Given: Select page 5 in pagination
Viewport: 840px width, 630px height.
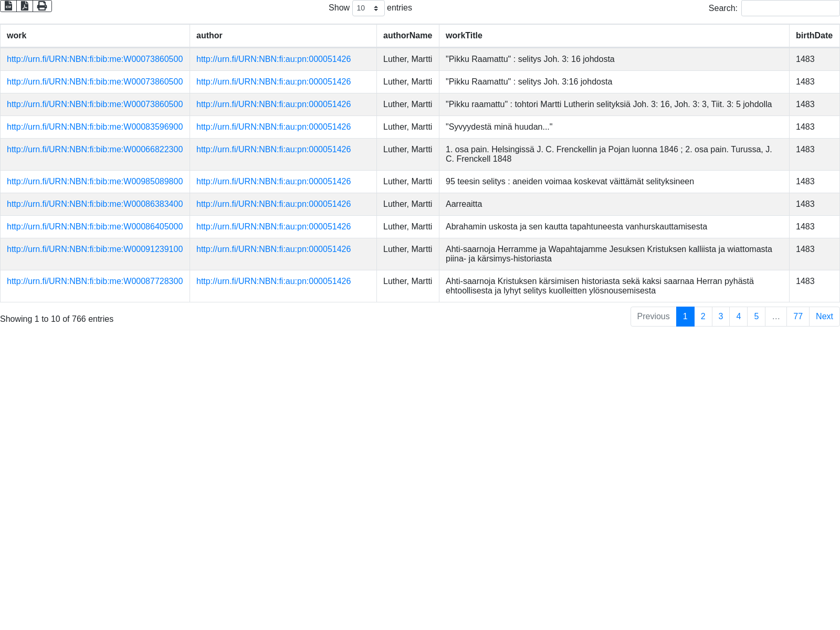Looking at the screenshot, I should [756, 317].
